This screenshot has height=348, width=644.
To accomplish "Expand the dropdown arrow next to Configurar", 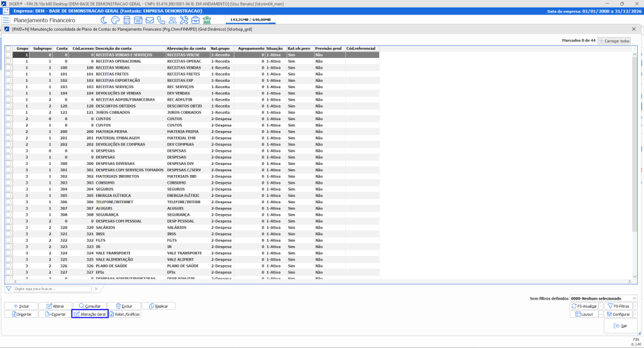I will [635, 314].
